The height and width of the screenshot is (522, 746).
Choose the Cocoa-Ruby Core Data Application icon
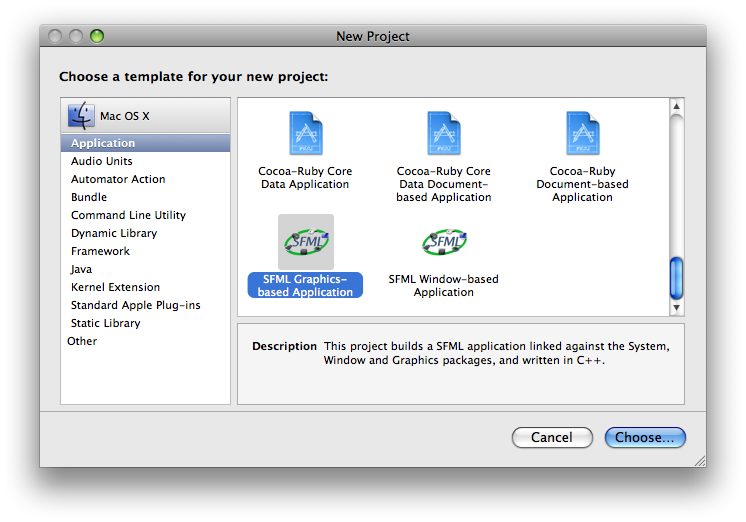point(305,133)
